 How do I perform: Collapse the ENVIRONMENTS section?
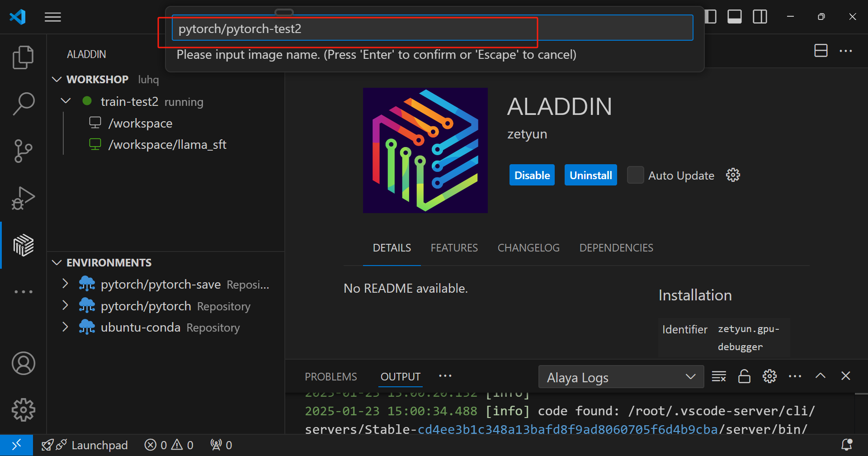pyautogui.click(x=57, y=263)
